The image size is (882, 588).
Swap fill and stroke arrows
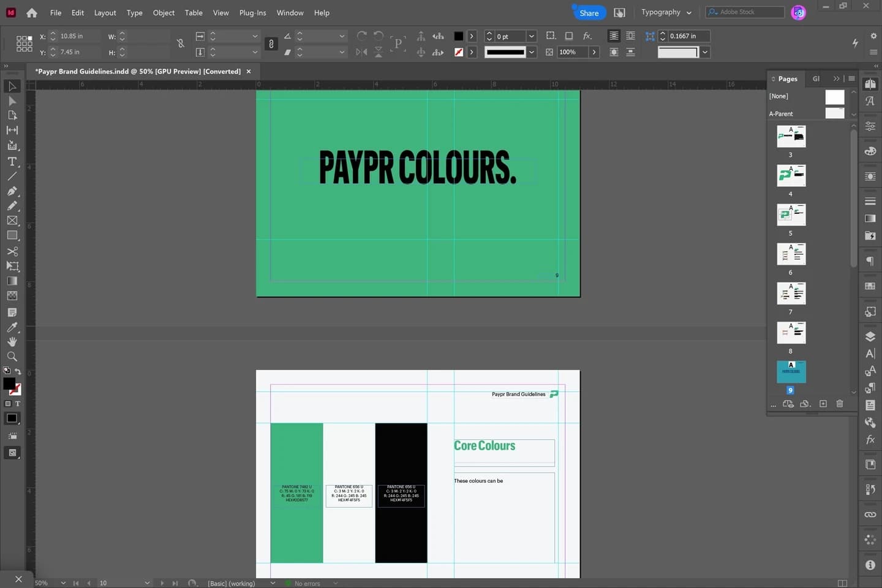[x=18, y=372]
